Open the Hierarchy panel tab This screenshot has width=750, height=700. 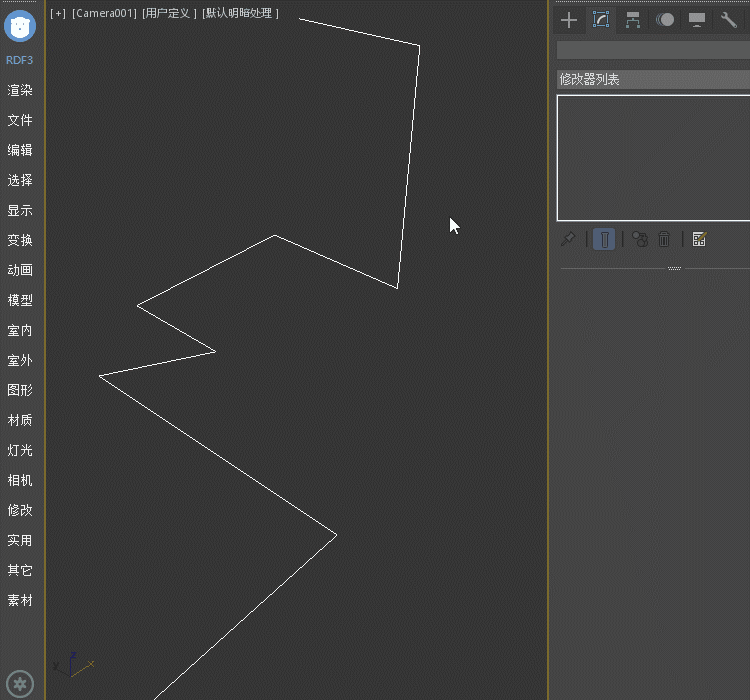633,20
